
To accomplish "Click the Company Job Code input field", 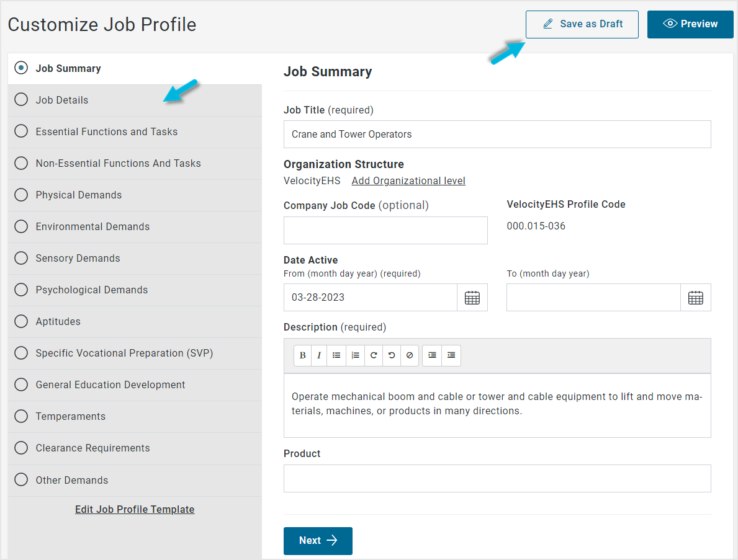I will coord(385,231).
